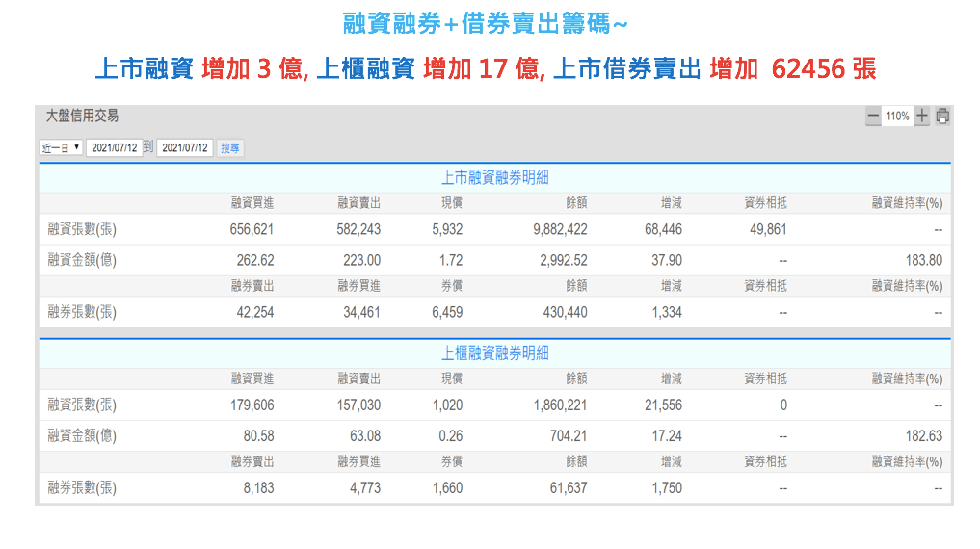Image resolution: width=980 pixels, height=549 pixels.
Task: Click the start date field before 到
Action: pyautogui.click(x=114, y=148)
